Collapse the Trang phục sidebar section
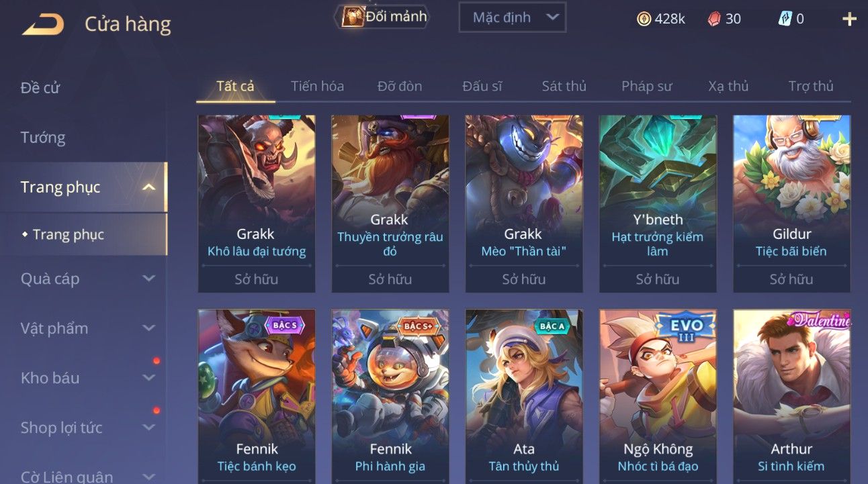This screenshot has height=484, width=868. [x=149, y=187]
